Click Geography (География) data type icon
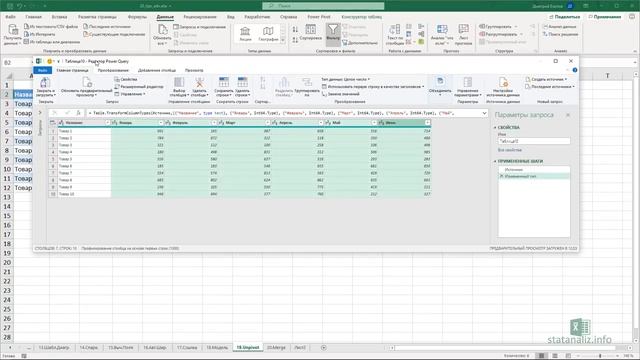Image resolution: width=640 pixels, height=360 pixels. coord(268,31)
